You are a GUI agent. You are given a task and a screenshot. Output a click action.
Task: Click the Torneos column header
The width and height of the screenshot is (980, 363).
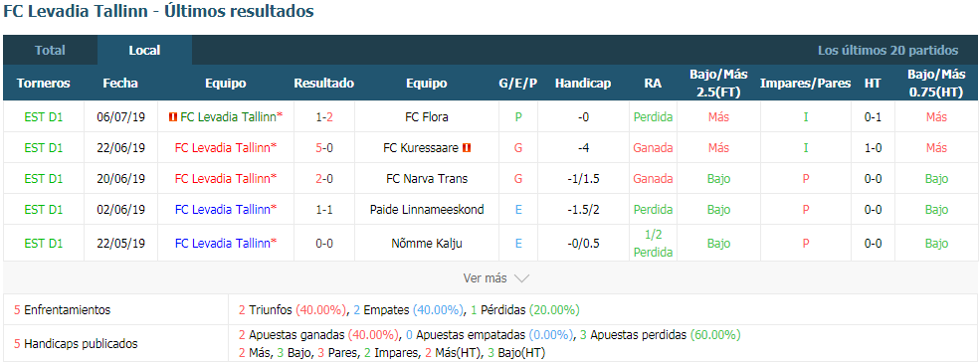(44, 84)
